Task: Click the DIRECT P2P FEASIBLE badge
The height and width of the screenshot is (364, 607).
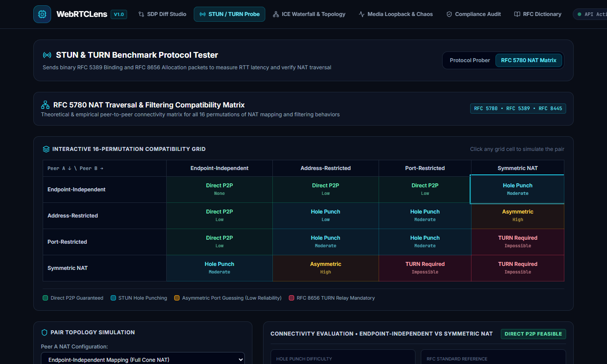Action: pos(533,334)
